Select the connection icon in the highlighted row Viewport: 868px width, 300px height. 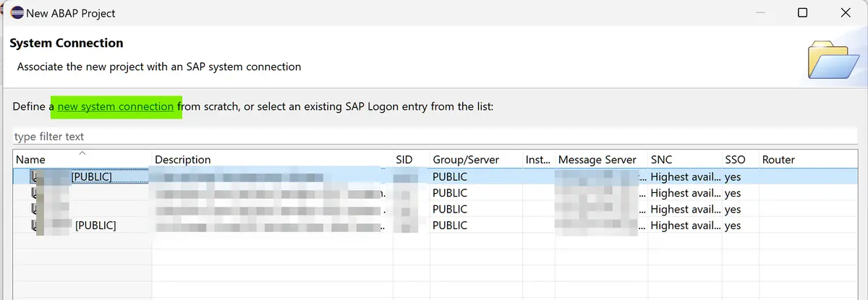(x=34, y=176)
